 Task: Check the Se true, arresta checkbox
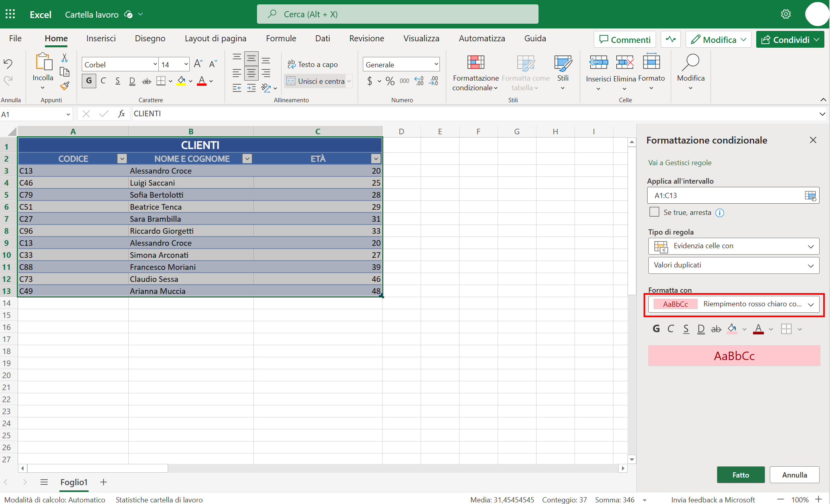click(x=654, y=212)
